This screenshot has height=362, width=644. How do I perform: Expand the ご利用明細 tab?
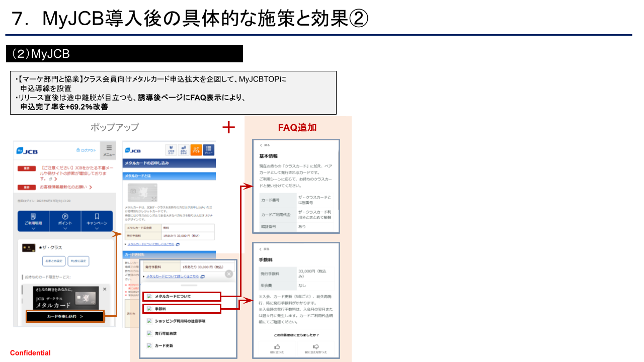click(33, 221)
